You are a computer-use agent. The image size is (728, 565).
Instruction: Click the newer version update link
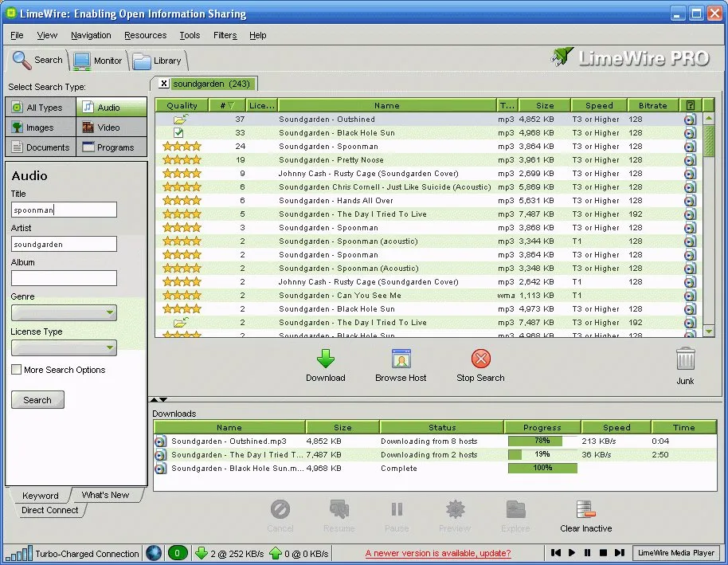tap(436, 553)
